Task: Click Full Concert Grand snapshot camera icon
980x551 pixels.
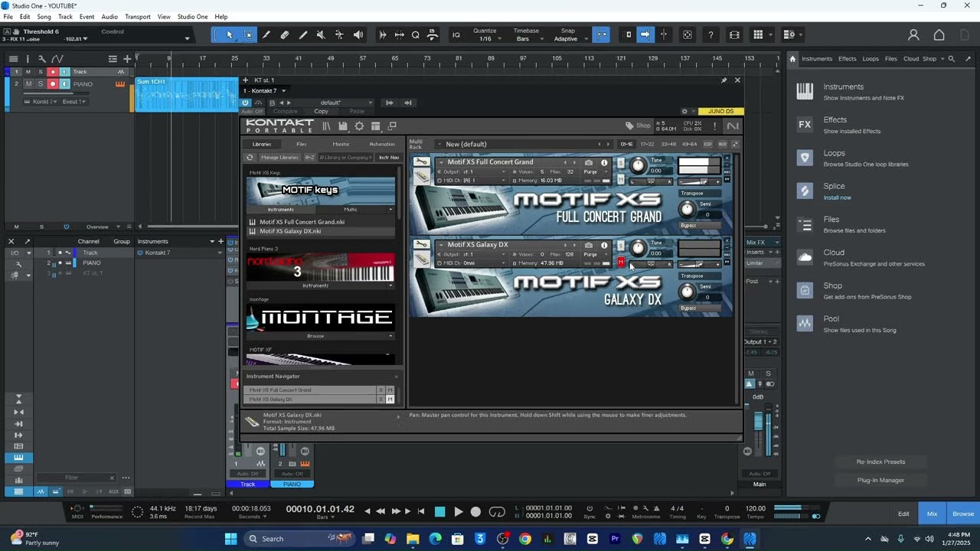Action: point(589,162)
